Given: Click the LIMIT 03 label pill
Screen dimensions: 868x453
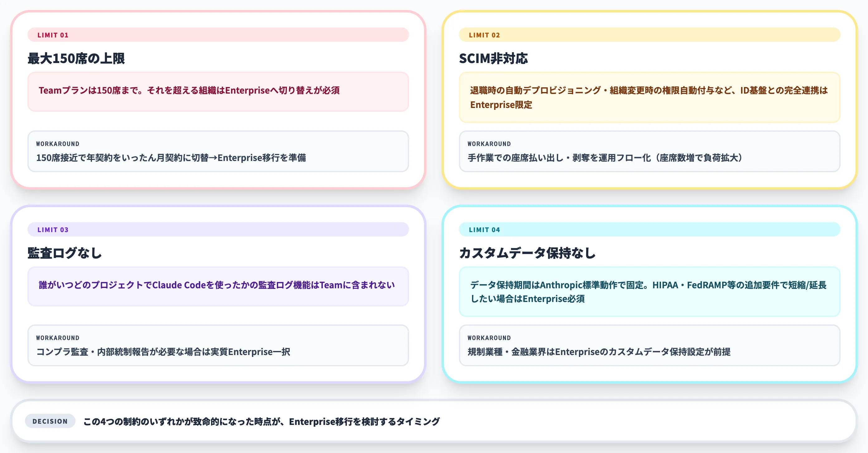Looking at the screenshot, I should 218,229.
